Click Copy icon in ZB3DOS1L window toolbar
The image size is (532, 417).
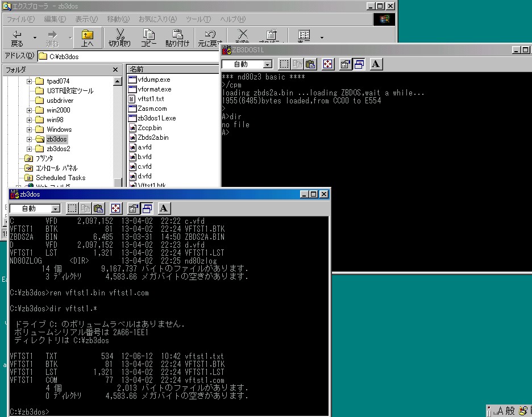click(x=297, y=64)
